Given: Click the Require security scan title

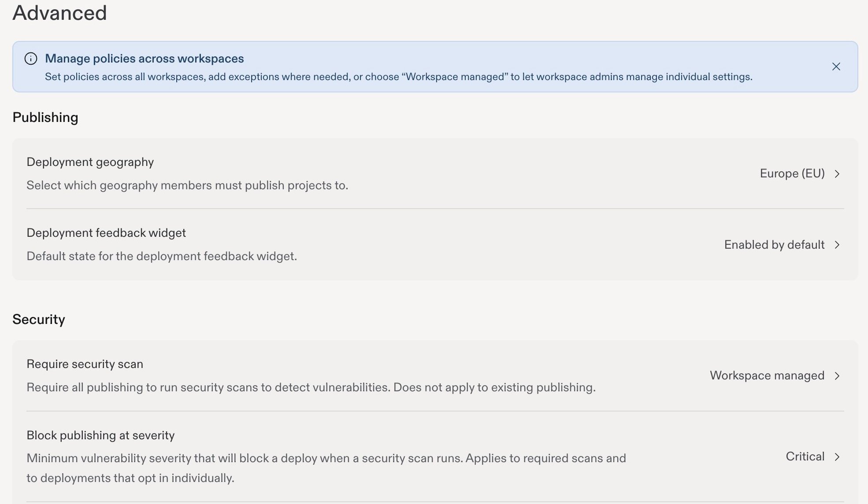Looking at the screenshot, I should coord(85,364).
